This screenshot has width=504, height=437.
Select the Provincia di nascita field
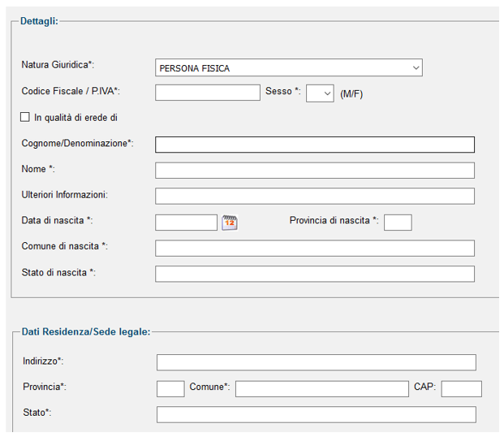[398, 223]
